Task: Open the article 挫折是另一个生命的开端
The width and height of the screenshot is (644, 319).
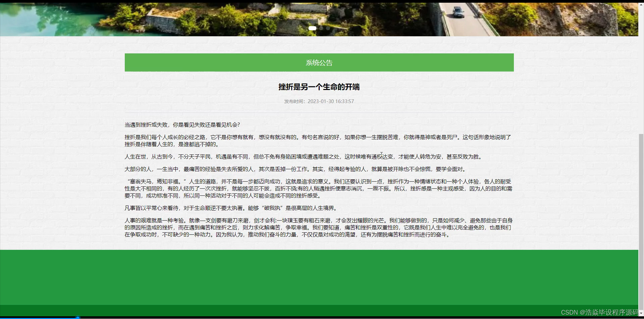Action: pyautogui.click(x=319, y=87)
